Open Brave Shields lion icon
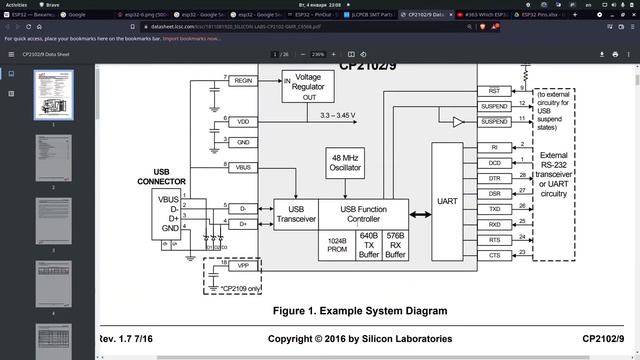This screenshot has width=640, height=360. (483, 27)
